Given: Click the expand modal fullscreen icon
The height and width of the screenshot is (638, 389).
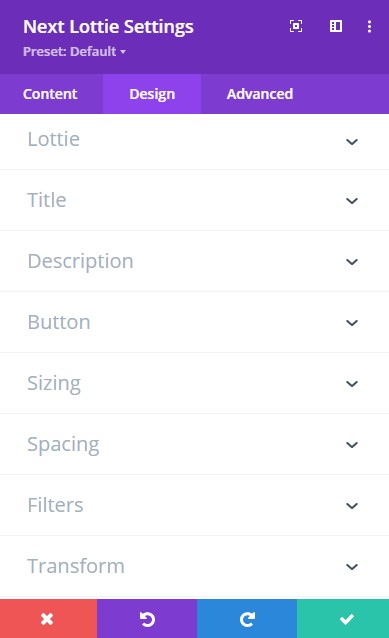Looking at the screenshot, I should click(x=296, y=26).
